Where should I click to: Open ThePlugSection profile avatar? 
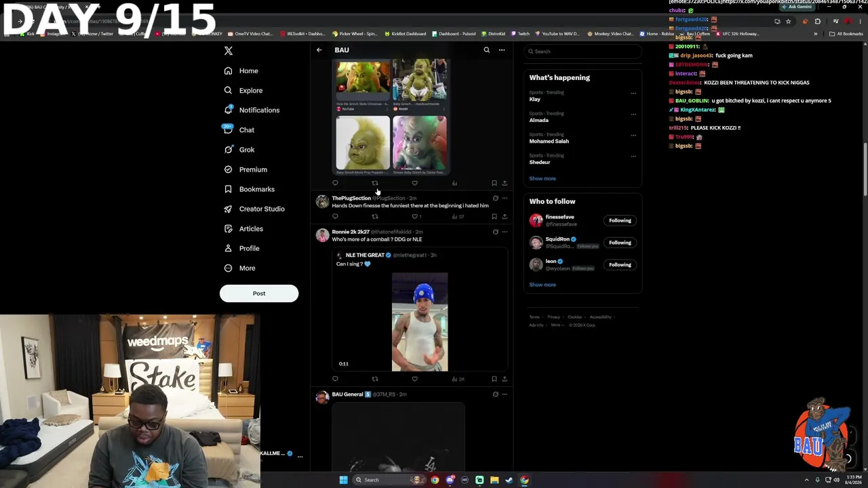pyautogui.click(x=322, y=201)
